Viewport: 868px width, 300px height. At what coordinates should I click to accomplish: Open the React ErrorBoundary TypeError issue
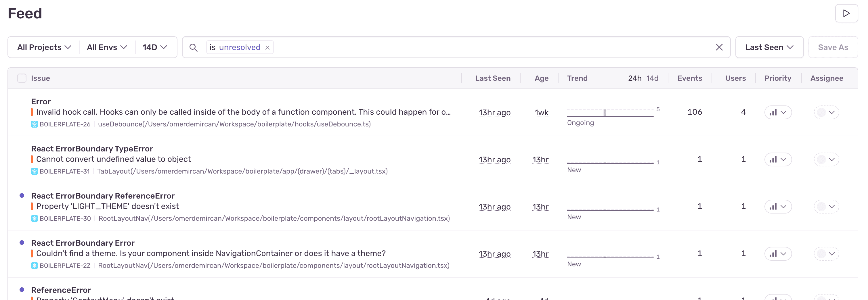[x=92, y=149]
